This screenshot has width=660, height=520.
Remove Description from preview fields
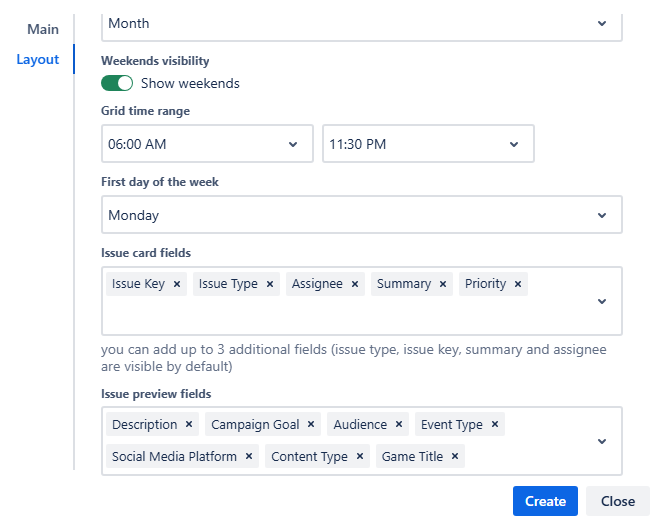(189, 425)
